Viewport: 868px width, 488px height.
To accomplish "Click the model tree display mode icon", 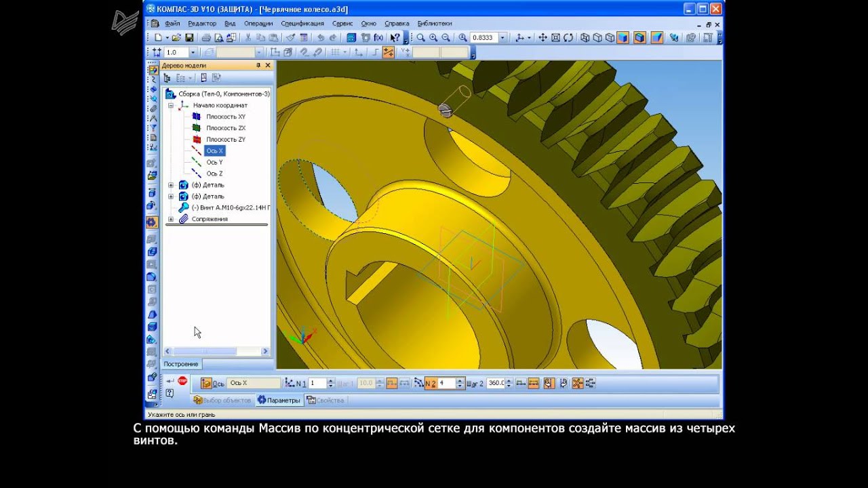I will click(167, 78).
